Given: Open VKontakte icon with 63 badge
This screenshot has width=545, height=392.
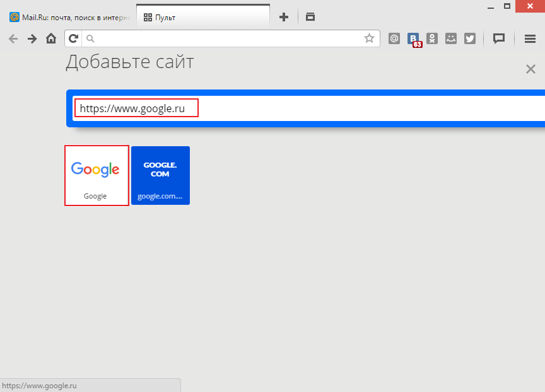Looking at the screenshot, I should coord(414,39).
